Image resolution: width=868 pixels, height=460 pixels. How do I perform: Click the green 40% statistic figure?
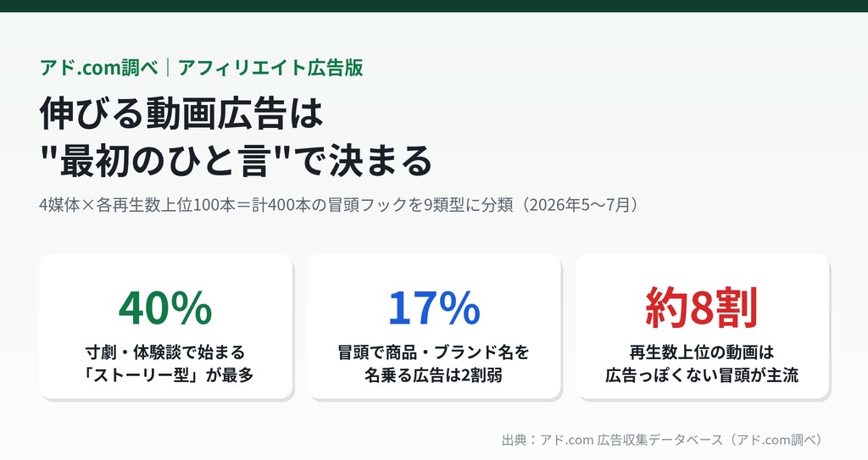click(x=165, y=308)
